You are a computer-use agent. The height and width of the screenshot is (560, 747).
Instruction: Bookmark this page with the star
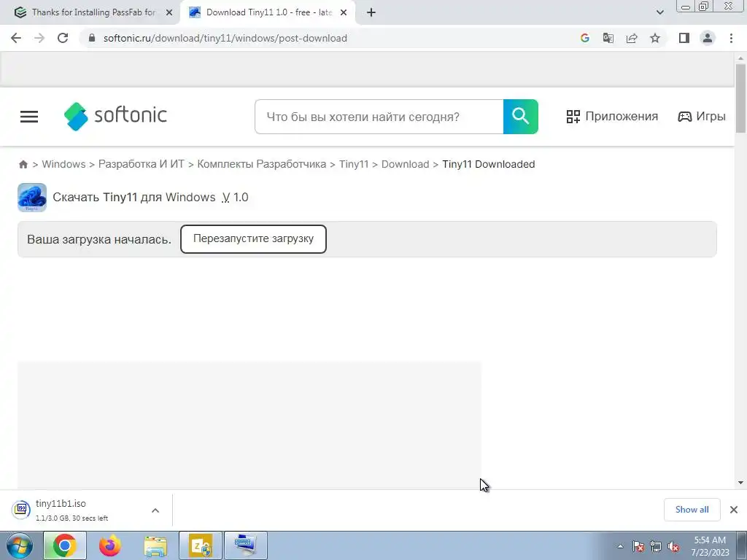coord(655,38)
